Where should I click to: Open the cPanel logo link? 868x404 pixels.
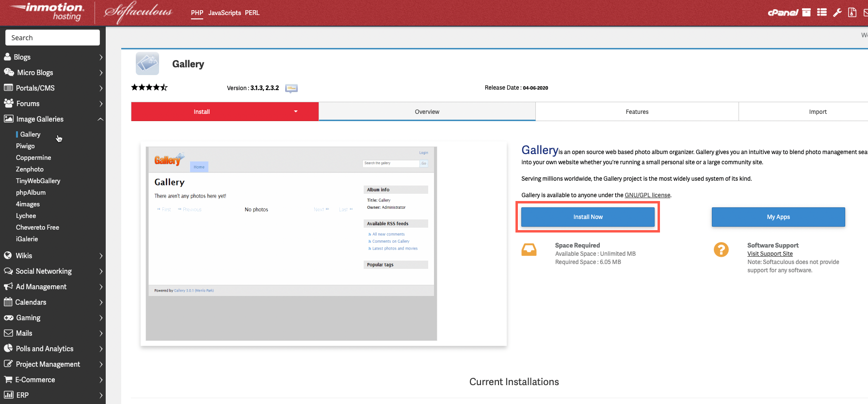pyautogui.click(x=783, y=13)
